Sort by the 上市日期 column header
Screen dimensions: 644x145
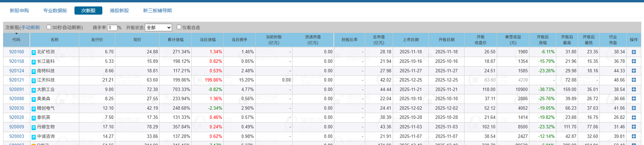tap(411, 40)
